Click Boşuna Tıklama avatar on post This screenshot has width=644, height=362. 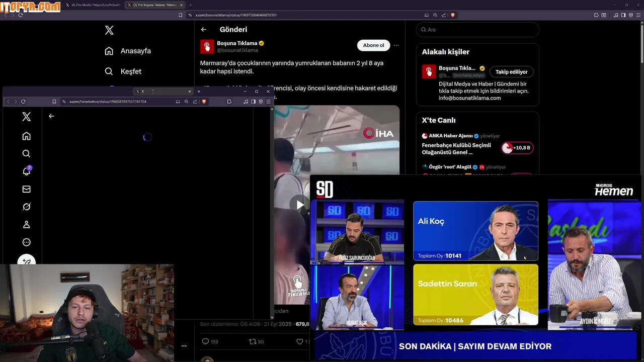click(x=207, y=47)
